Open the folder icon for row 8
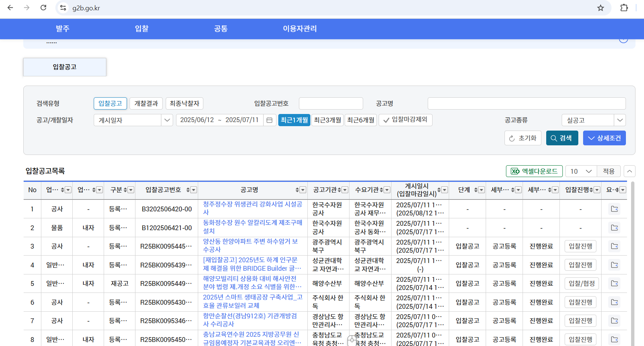Screen dimensions: 644x346 [x=614, y=339]
